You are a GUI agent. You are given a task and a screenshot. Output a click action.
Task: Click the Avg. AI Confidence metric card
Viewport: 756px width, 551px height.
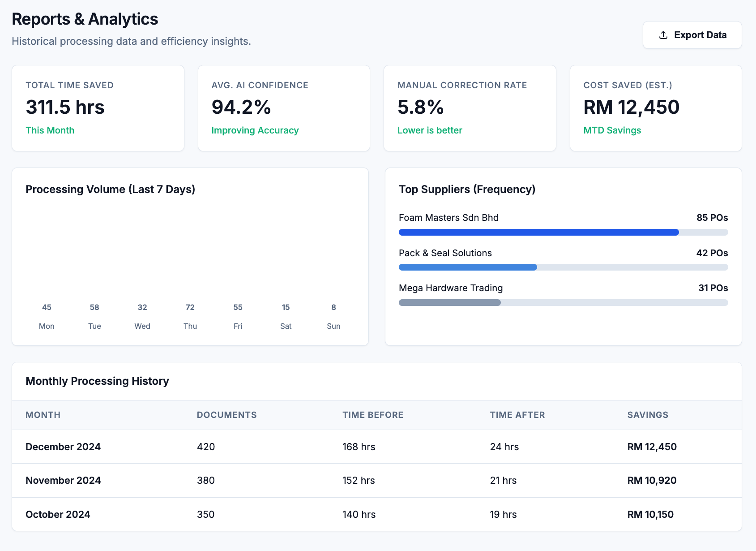[284, 108]
